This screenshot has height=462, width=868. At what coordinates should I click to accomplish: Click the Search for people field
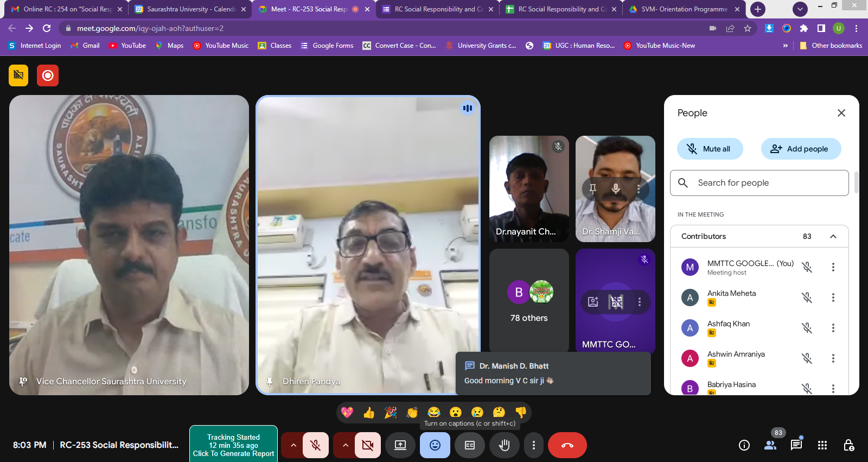[759, 183]
